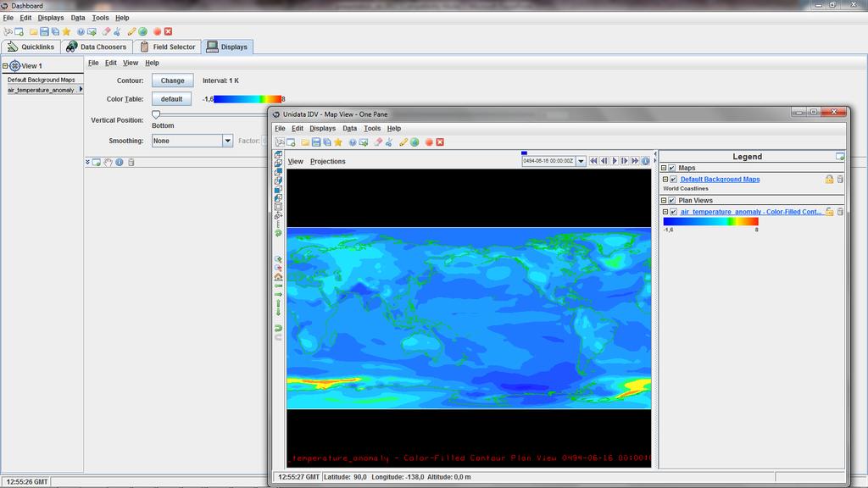The width and height of the screenshot is (868, 488).
Task: Click the zoom in magnifier icon in map sidebar
Action: [x=278, y=259]
